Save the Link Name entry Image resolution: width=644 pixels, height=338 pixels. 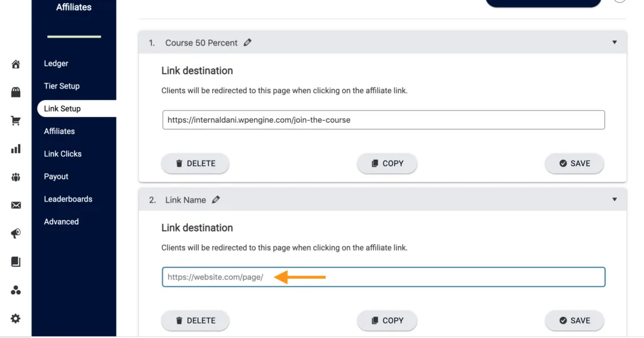tap(574, 320)
